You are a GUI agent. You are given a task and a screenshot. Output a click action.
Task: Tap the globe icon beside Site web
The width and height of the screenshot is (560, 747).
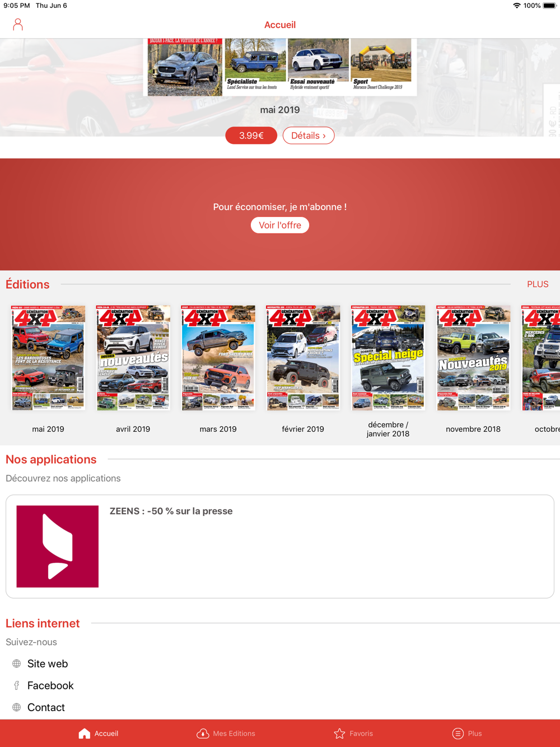coord(17,664)
